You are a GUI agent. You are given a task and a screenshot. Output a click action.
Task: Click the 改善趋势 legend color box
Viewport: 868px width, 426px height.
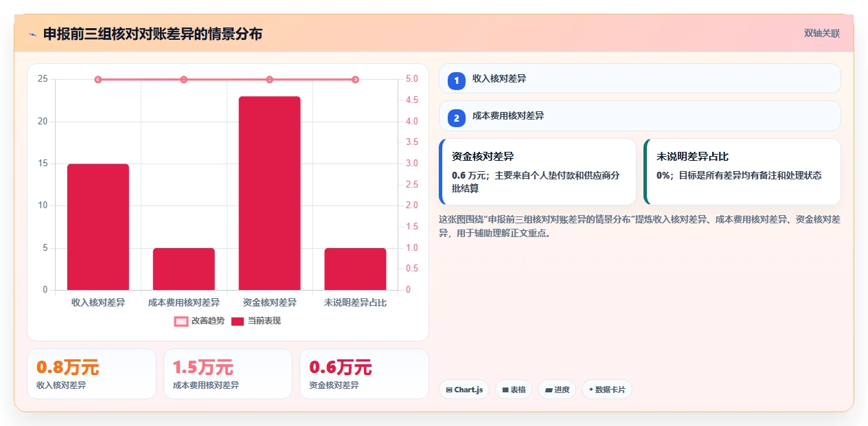pyautogui.click(x=181, y=322)
